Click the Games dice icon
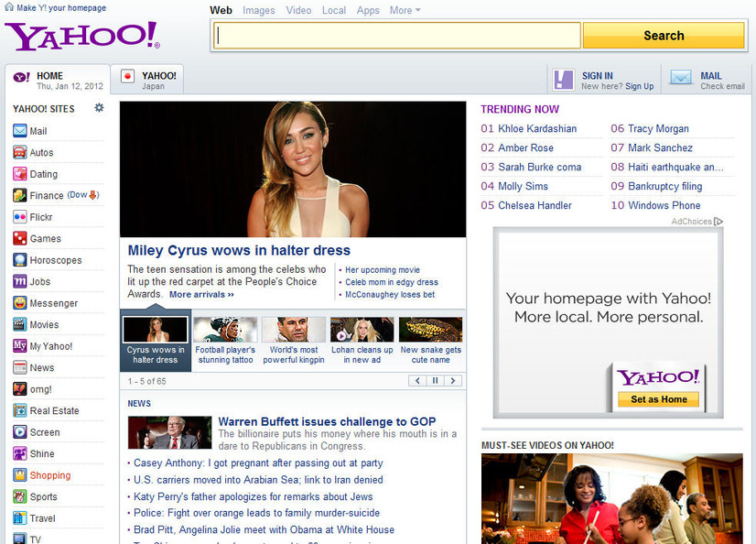The width and height of the screenshot is (756, 544). pos(20,238)
